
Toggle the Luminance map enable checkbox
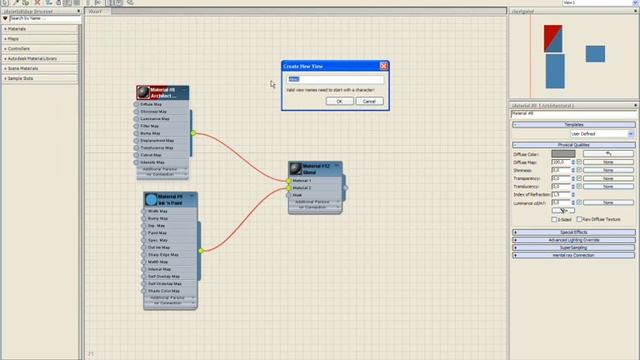579,202
